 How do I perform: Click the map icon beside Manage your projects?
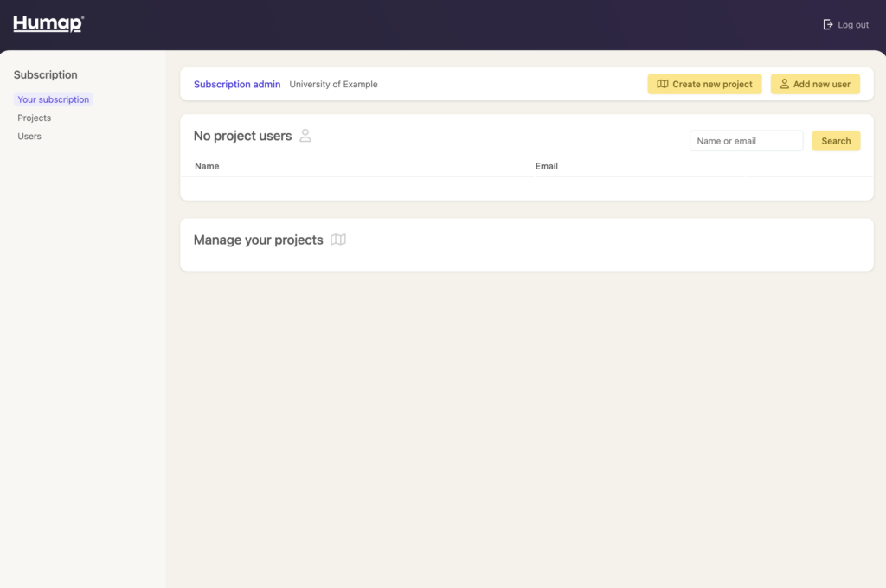point(338,240)
